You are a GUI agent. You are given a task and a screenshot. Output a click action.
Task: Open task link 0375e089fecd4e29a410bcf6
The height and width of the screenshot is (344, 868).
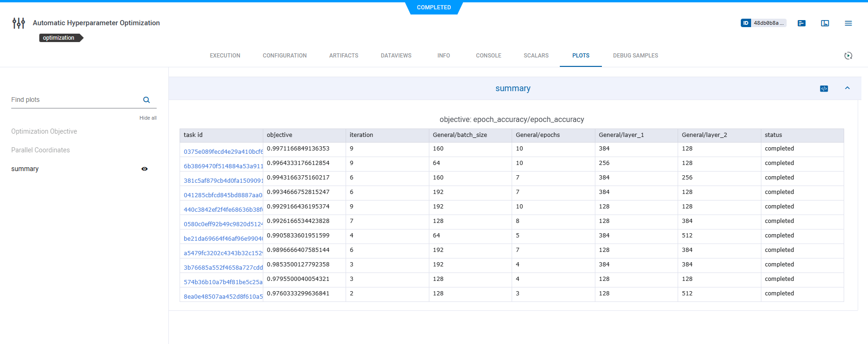(223, 151)
